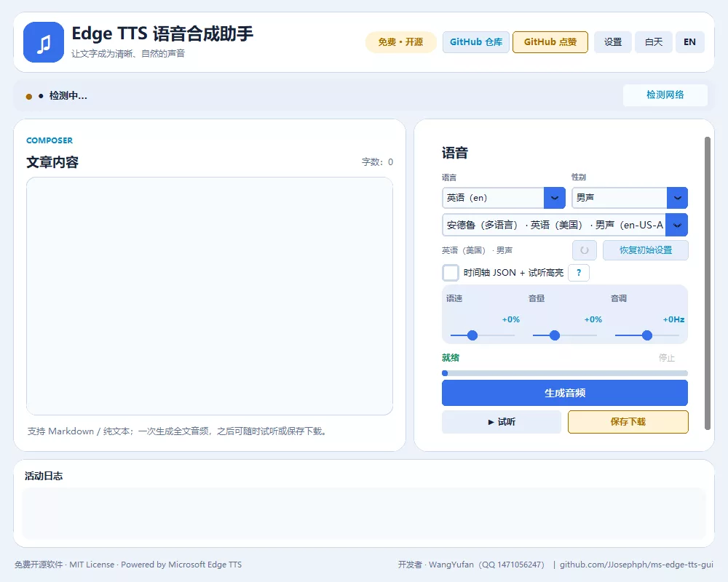The height and width of the screenshot is (582, 728).
Task: Adjust the 音量 volume slider
Action: coord(565,335)
